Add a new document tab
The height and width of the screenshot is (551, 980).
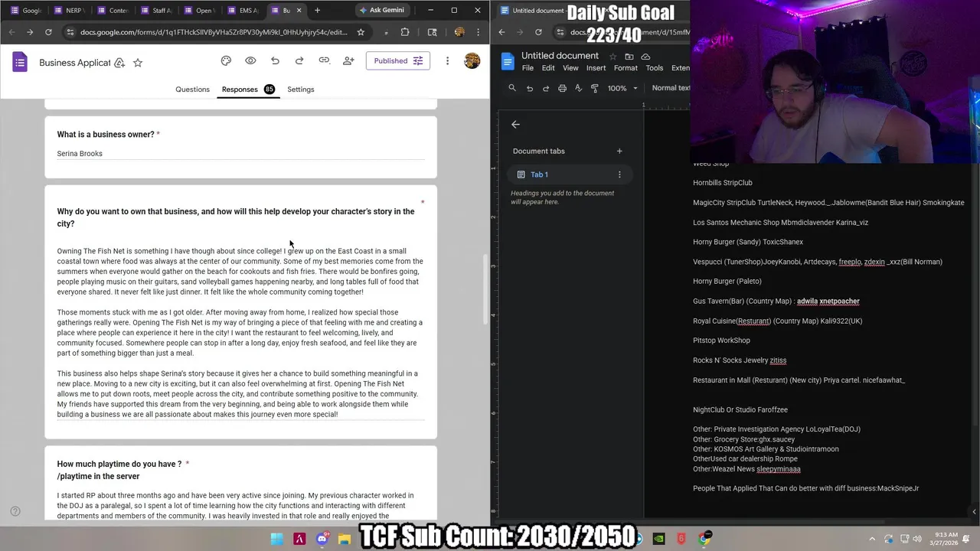click(x=619, y=151)
